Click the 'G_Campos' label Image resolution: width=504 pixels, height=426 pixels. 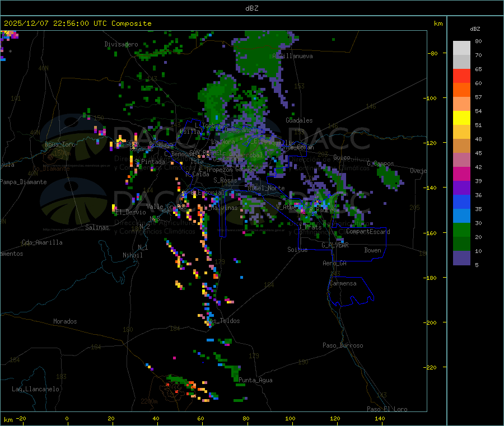pyautogui.click(x=381, y=163)
